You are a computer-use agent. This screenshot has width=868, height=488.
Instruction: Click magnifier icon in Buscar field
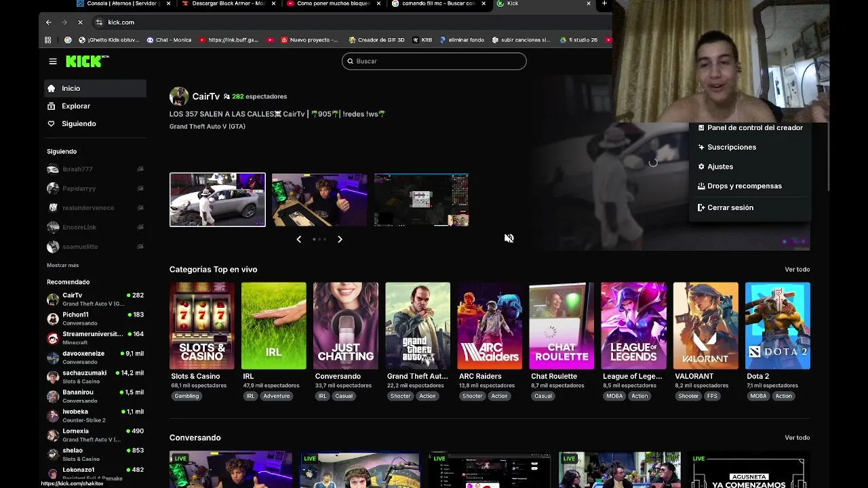coord(350,61)
